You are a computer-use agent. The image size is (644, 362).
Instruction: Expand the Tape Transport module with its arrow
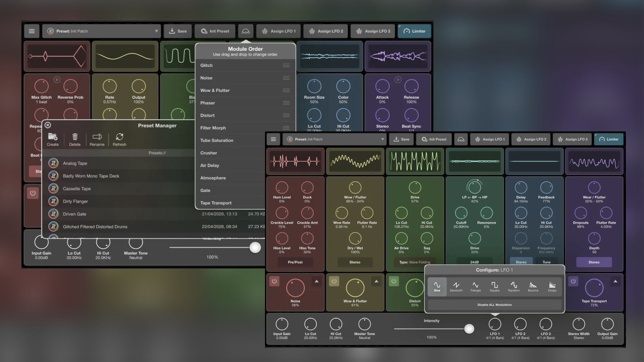pos(615,281)
